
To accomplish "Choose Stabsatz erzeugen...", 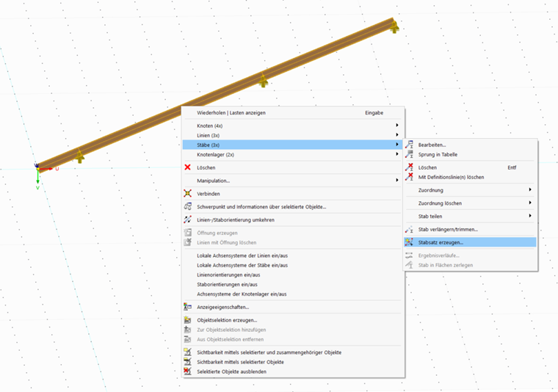I will click(470, 242).
